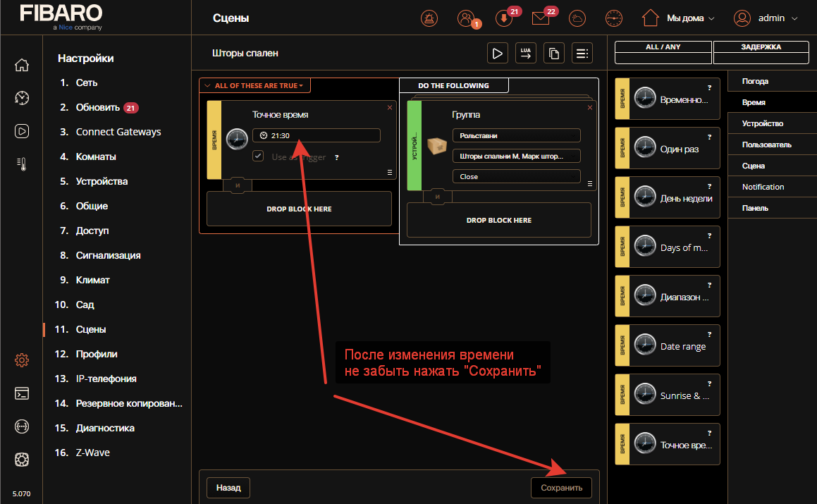
Task: Open the alarm siren icon in header
Action: 429,18
